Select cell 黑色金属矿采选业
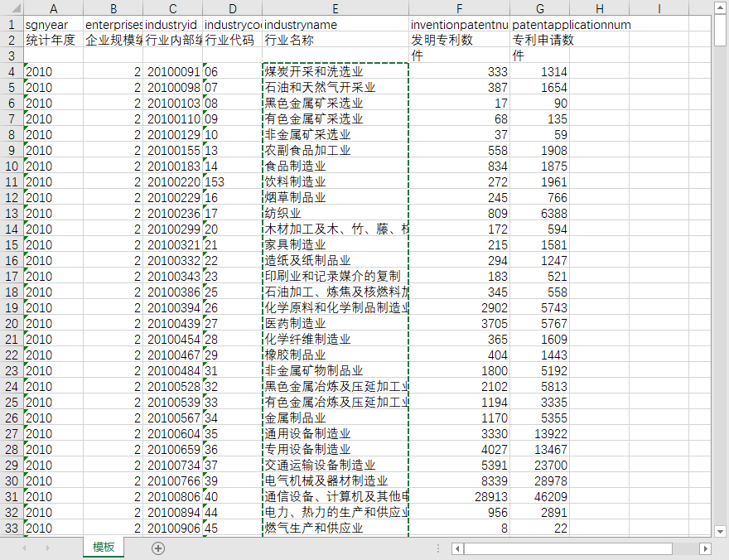Image resolution: width=729 pixels, height=560 pixels. click(336, 104)
